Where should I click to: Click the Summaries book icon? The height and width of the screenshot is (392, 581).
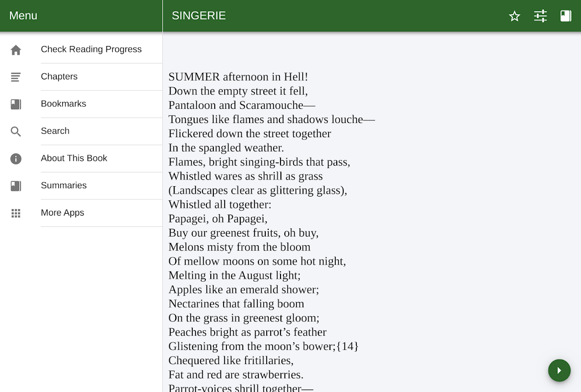click(x=16, y=186)
